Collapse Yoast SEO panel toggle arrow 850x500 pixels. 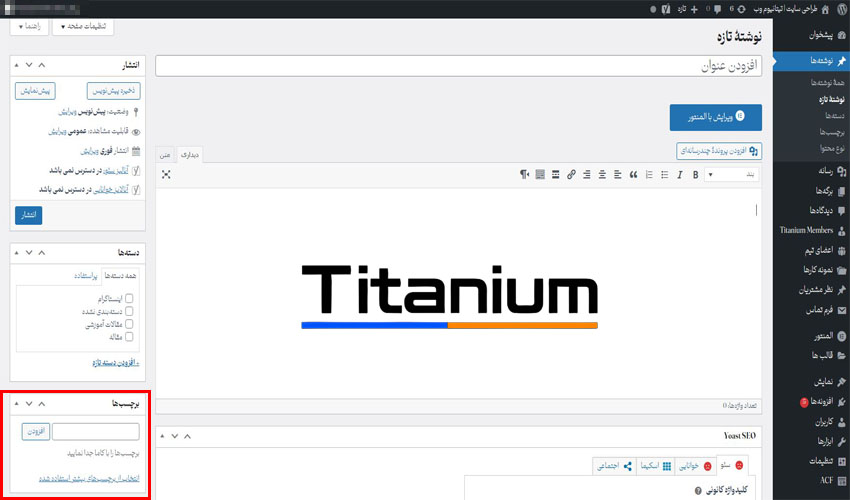pyautogui.click(x=163, y=436)
